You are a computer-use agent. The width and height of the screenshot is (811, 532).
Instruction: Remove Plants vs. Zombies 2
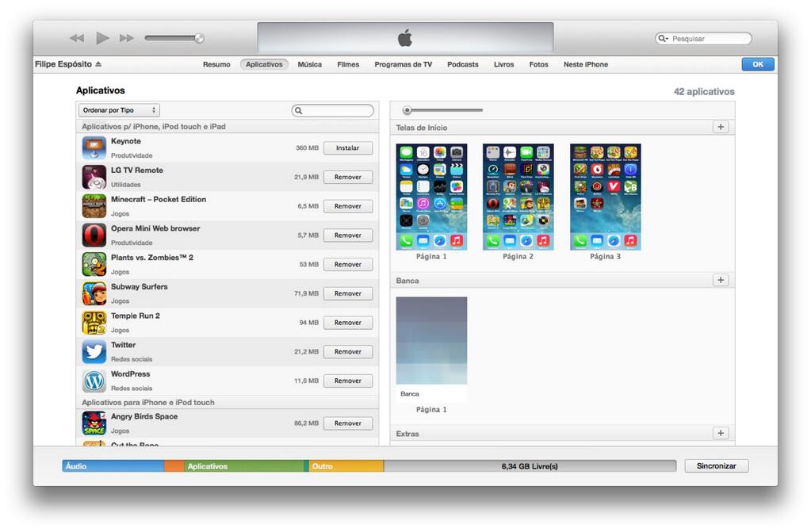[347, 265]
